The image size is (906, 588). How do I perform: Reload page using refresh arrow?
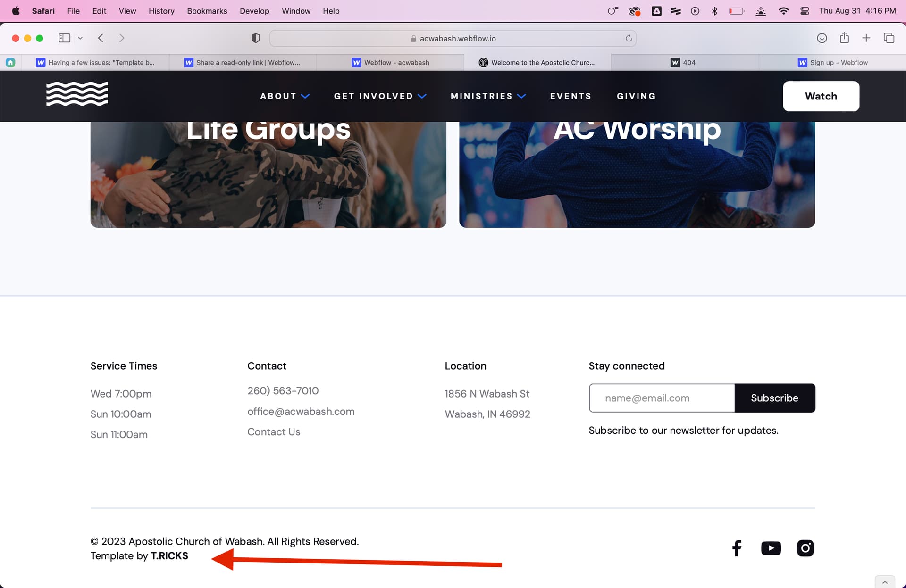coord(629,38)
